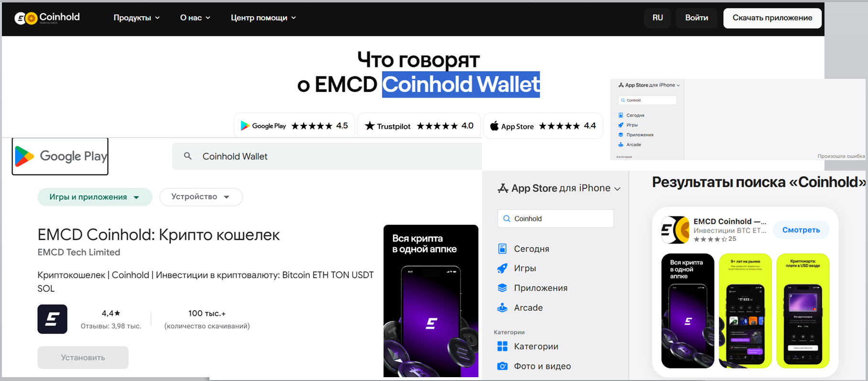Screen dimensions: 868x381
Task: Open Сегодня in the larger App Store sidebar
Action: pyautogui.click(x=524, y=249)
